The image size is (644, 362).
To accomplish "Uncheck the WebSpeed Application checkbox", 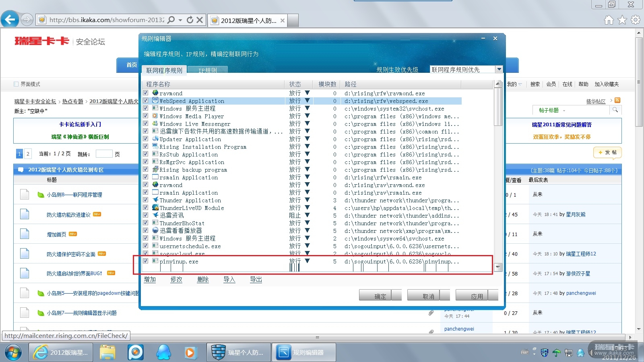I will [146, 101].
